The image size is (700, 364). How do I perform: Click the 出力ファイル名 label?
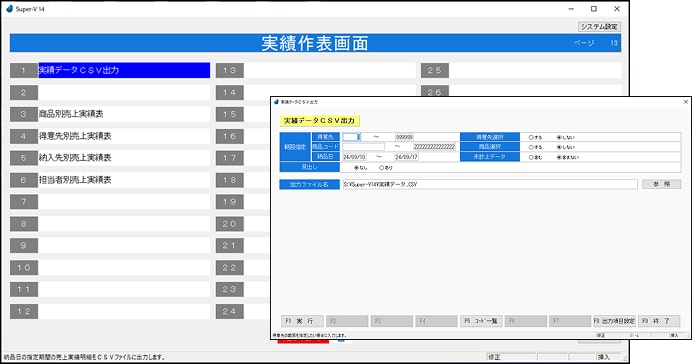tap(309, 184)
